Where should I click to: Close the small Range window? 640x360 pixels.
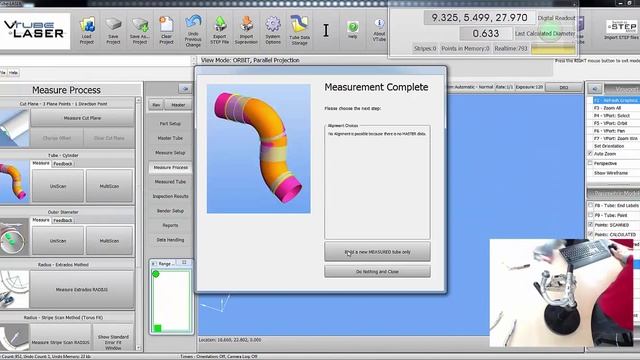pos(184,263)
